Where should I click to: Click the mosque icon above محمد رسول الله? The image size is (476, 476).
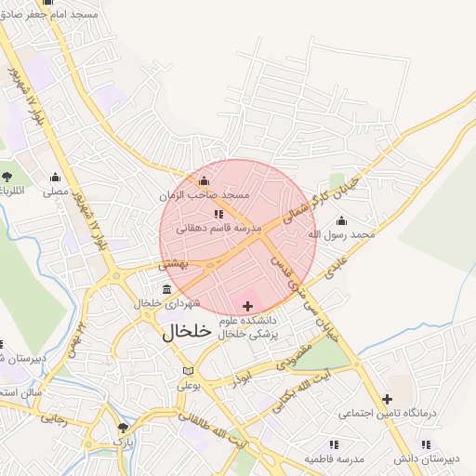point(341,220)
